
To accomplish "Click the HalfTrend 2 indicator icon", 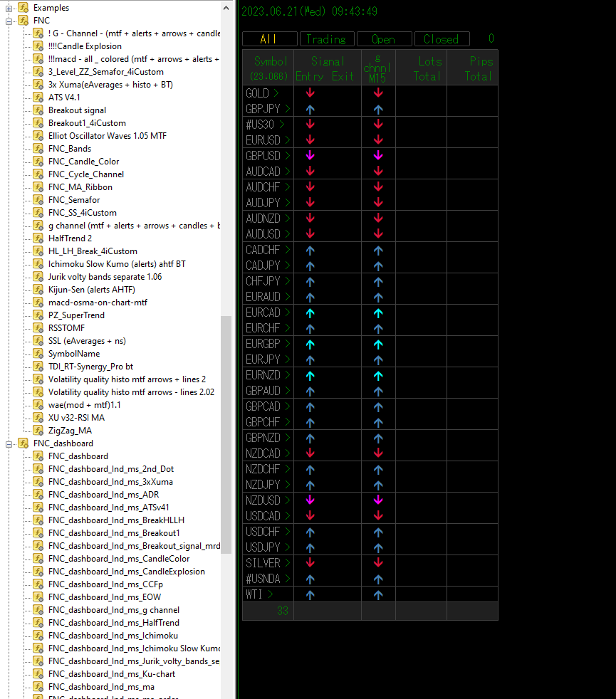I will [38, 238].
